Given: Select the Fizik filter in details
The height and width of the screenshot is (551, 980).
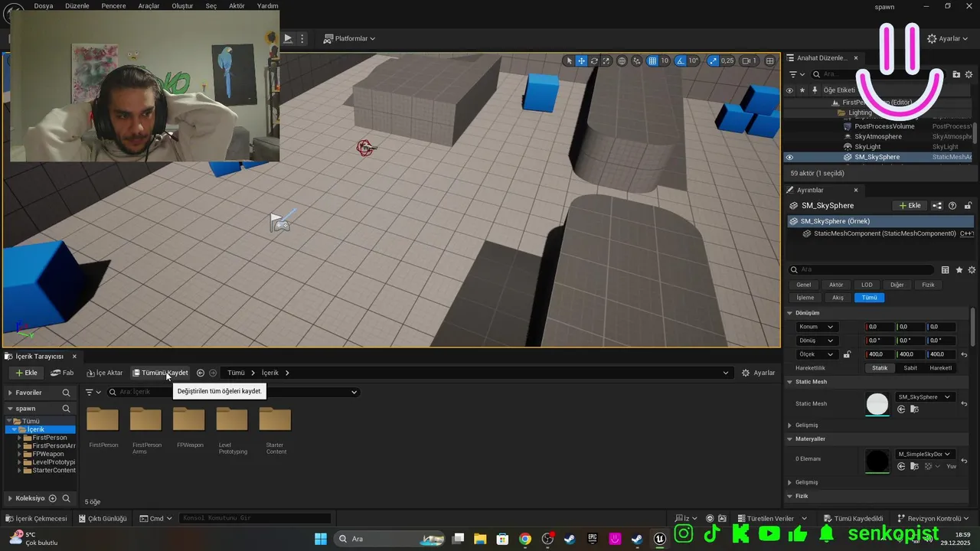Looking at the screenshot, I should (928, 285).
